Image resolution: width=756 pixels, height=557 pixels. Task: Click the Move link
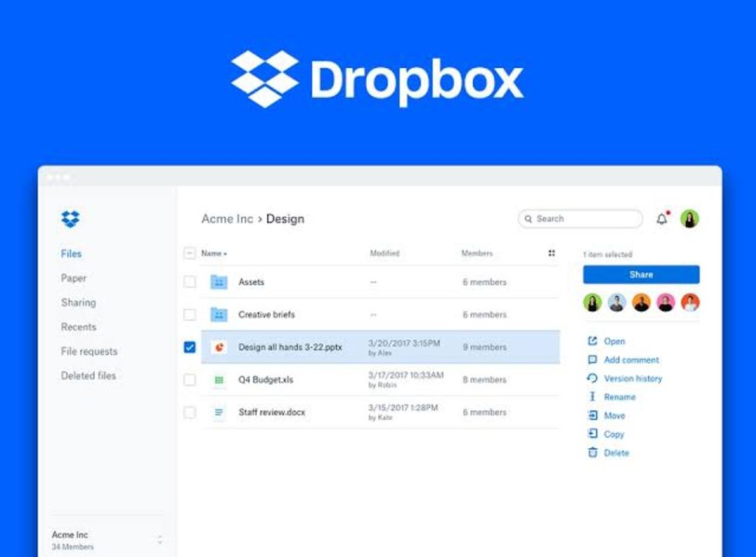click(614, 415)
